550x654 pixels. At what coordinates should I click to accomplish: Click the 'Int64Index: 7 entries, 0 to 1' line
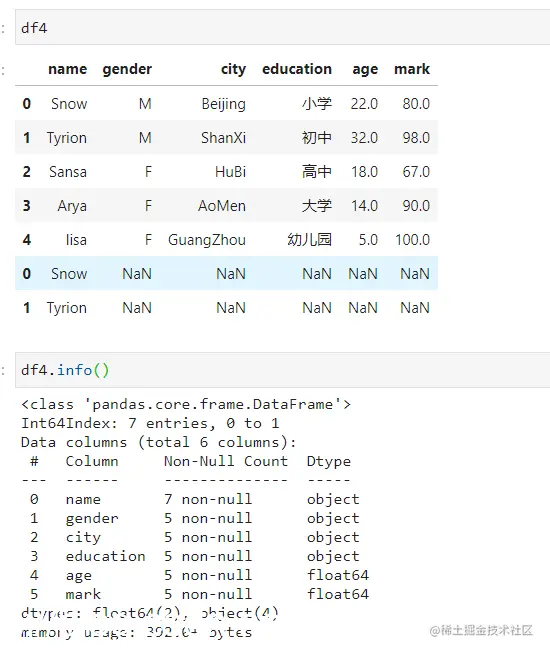[x=150, y=423]
